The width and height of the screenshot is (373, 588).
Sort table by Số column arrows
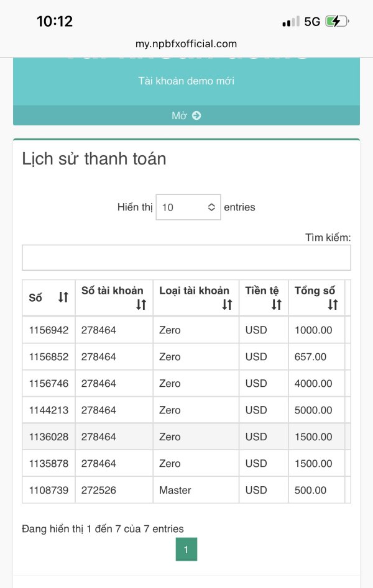click(x=63, y=297)
